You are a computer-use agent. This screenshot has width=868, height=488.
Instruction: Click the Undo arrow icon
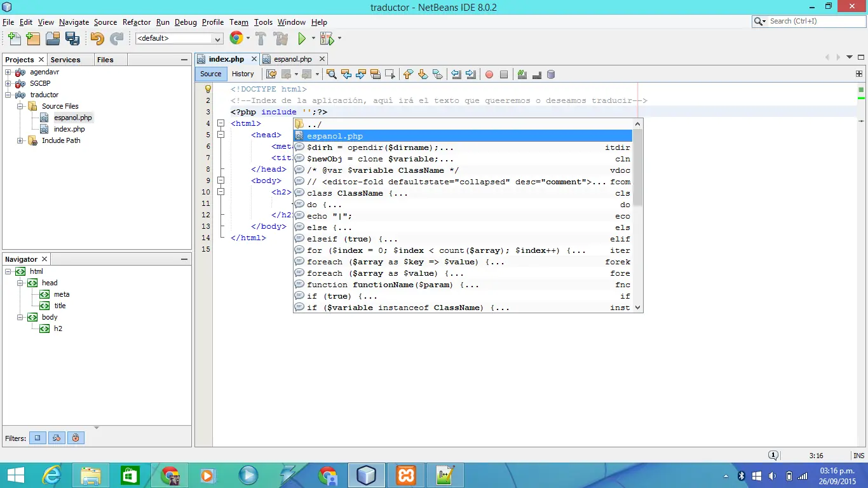(x=97, y=39)
